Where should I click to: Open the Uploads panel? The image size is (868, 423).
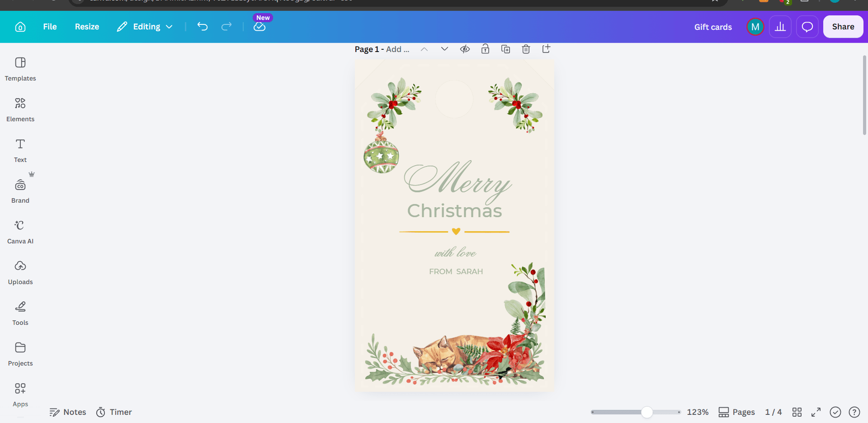tap(20, 272)
